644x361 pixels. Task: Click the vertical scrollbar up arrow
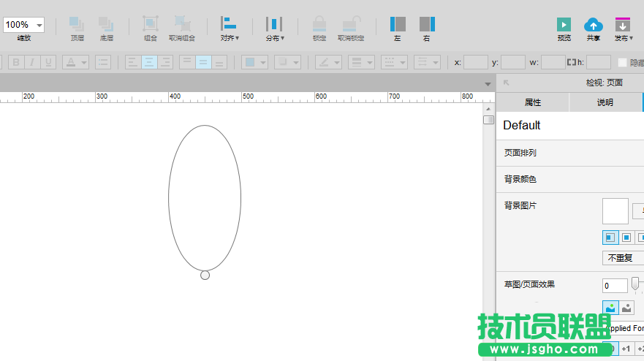[488, 109]
